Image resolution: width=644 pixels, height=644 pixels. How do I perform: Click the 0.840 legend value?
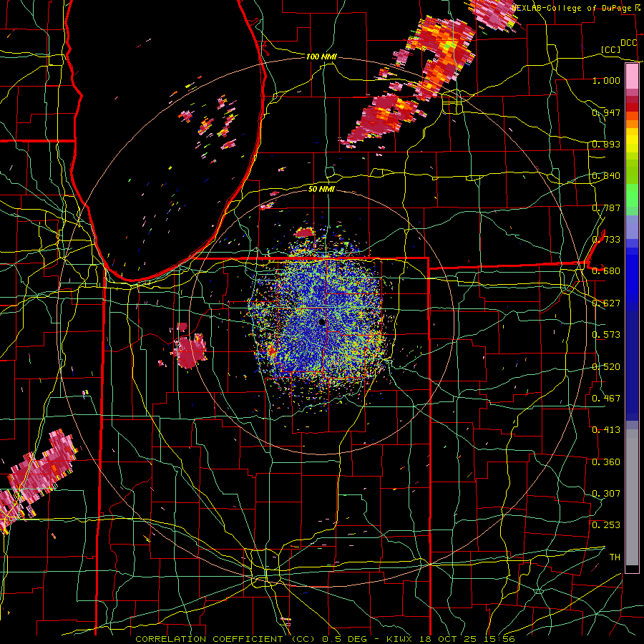[x=606, y=176]
